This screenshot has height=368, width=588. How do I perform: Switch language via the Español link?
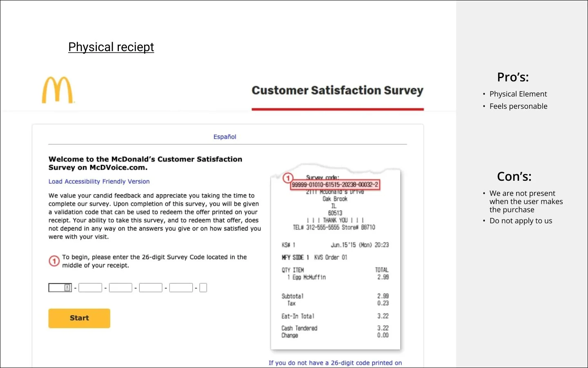pyautogui.click(x=225, y=137)
